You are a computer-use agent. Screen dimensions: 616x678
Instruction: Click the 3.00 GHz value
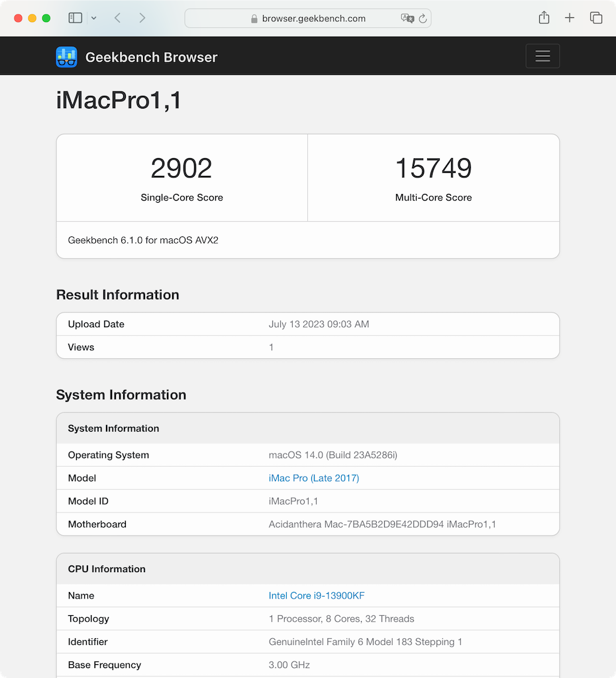point(289,665)
